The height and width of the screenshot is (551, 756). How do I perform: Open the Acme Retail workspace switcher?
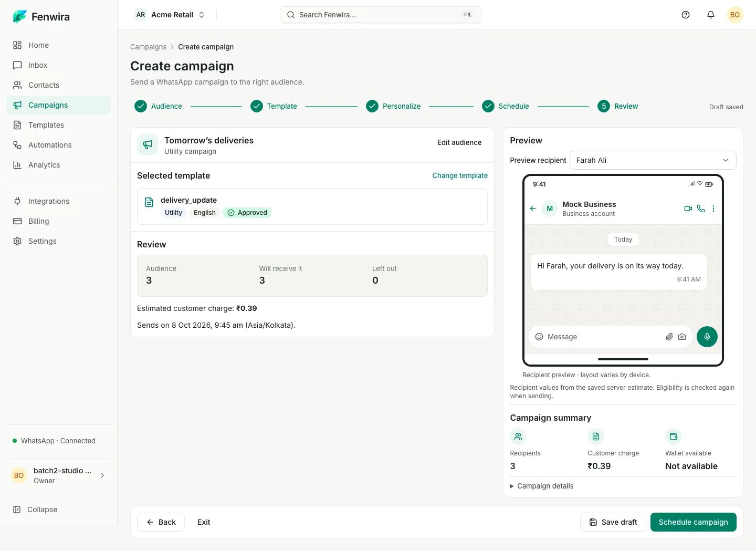[x=170, y=15]
